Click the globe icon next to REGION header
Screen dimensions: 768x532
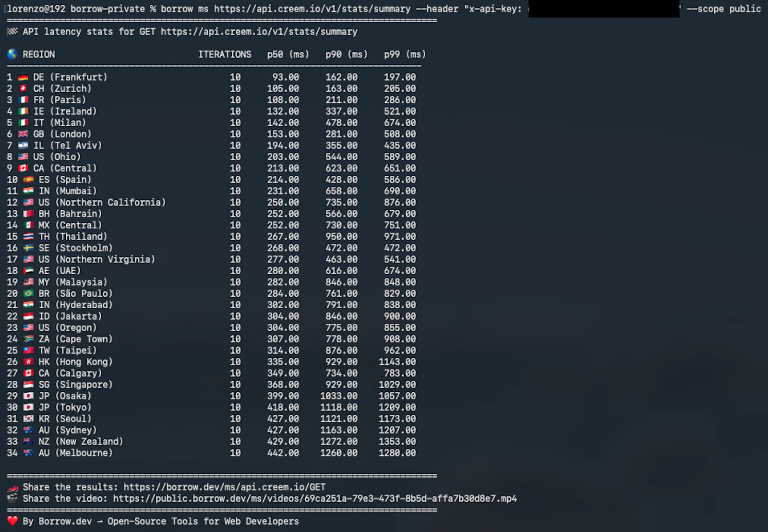tap(12, 54)
